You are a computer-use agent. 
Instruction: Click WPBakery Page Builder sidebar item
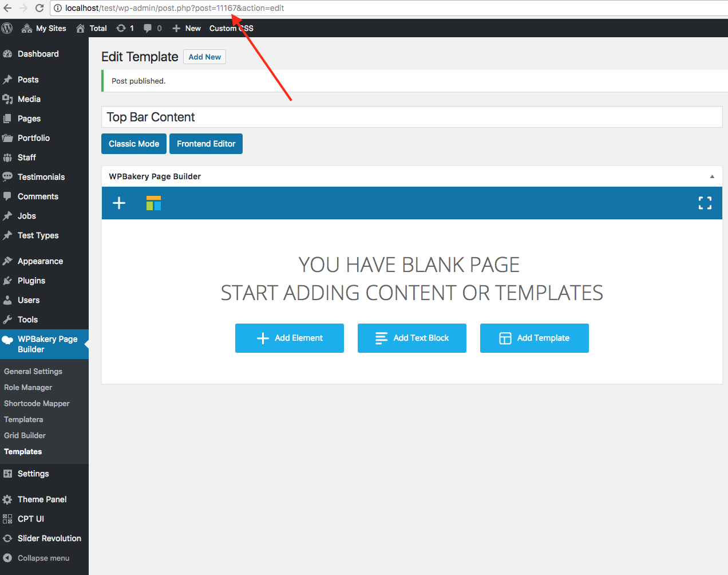pyautogui.click(x=44, y=344)
